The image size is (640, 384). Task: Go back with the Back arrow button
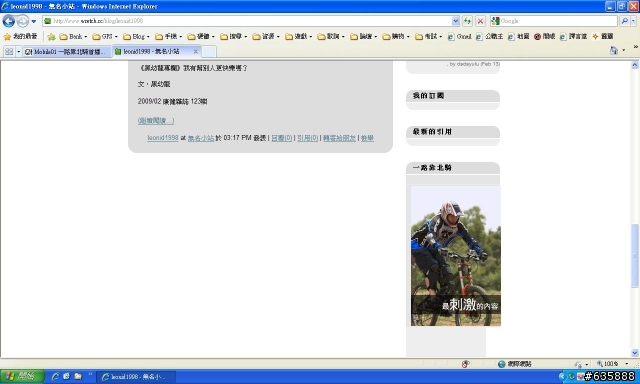[9, 21]
